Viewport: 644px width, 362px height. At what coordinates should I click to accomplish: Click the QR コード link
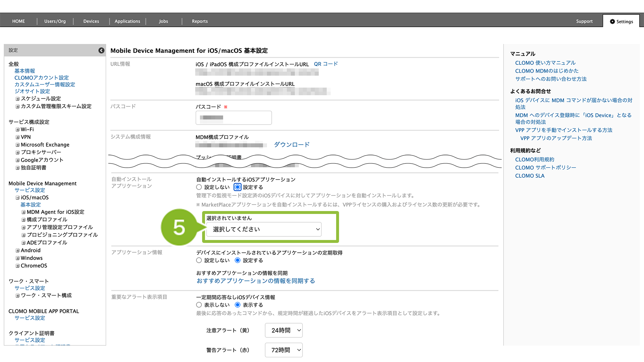point(326,64)
